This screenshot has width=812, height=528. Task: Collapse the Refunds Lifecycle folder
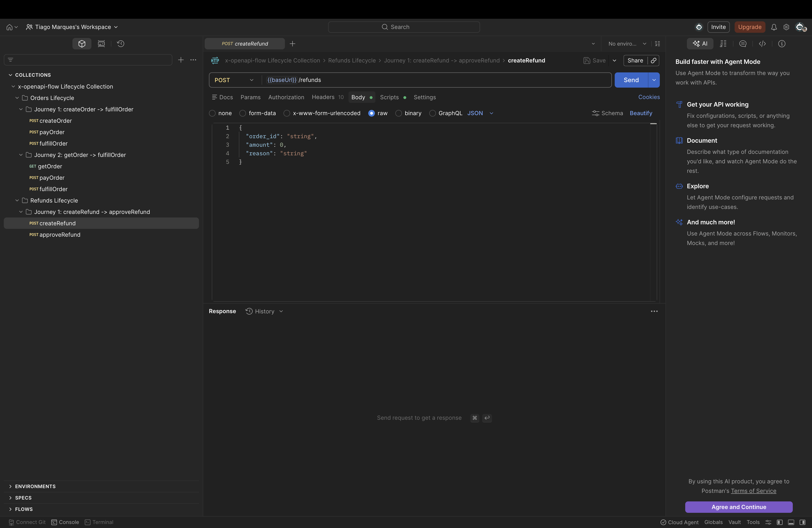(17, 201)
